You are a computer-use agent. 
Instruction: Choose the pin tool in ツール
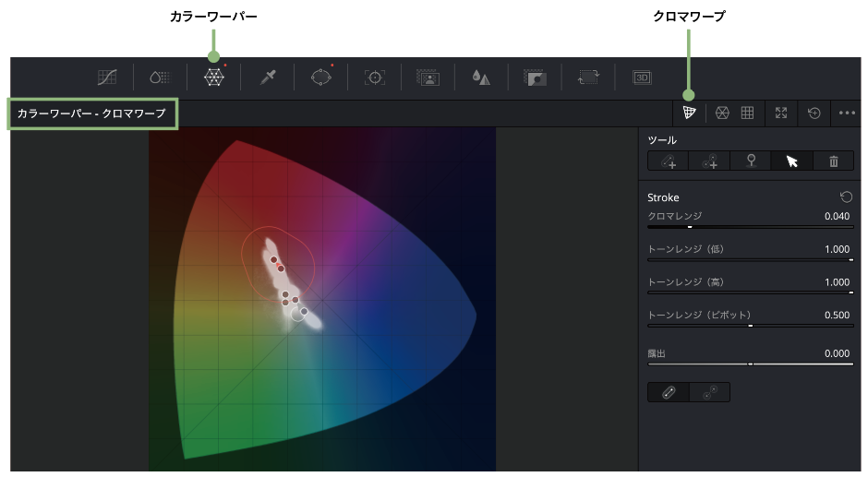click(752, 161)
